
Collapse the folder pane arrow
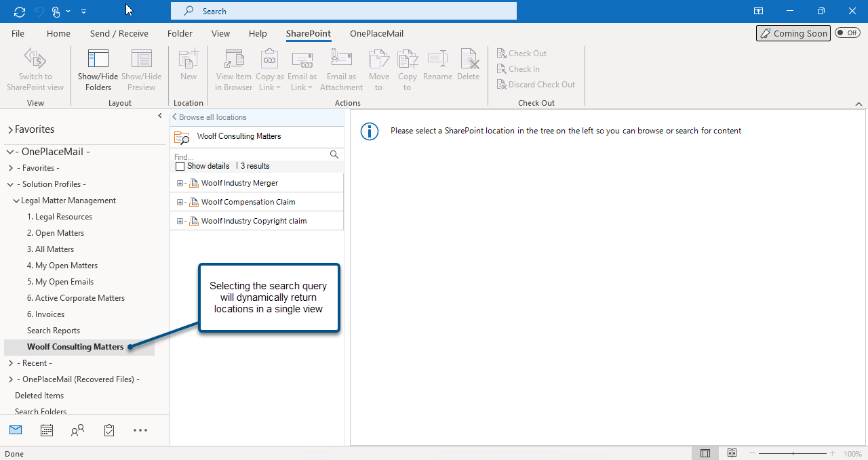(x=160, y=116)
